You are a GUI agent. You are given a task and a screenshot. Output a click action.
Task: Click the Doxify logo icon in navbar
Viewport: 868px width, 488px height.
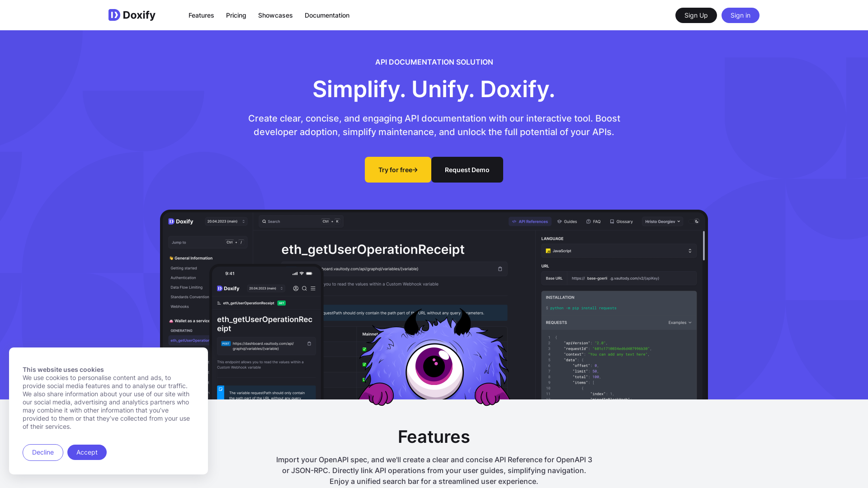click(114, 15)
